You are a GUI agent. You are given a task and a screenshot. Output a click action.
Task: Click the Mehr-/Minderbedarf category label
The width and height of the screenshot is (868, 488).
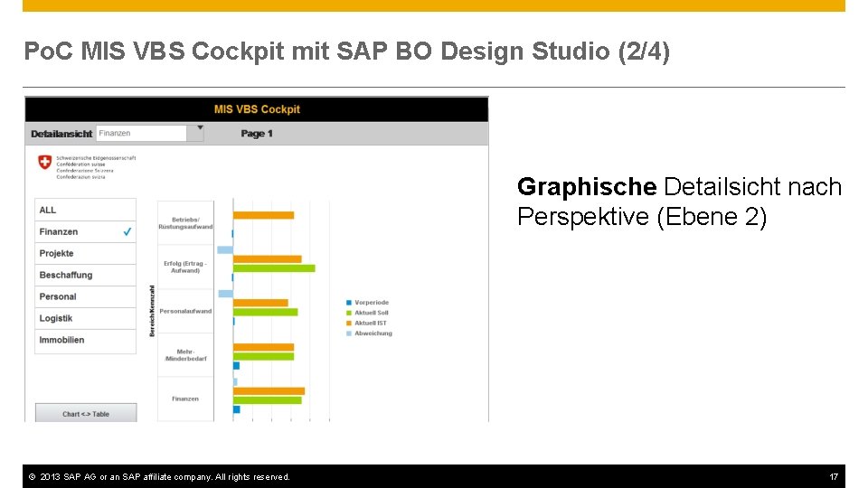click(185, 355)
